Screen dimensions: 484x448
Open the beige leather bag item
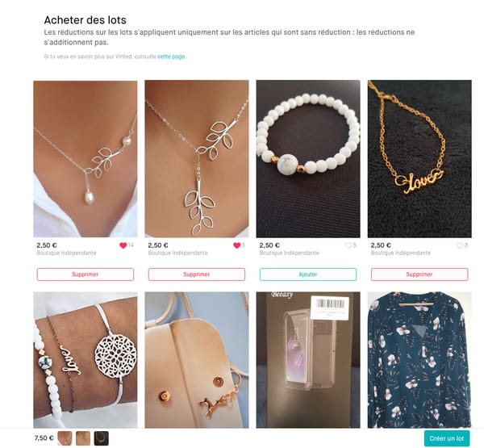click(197, 360)
